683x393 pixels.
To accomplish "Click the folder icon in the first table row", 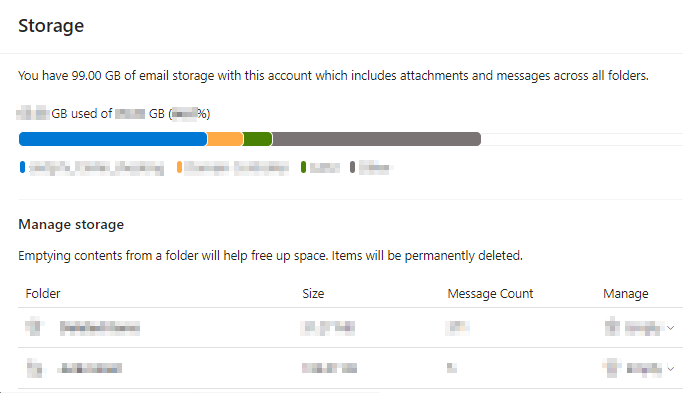I will click(x=34, y=327).
